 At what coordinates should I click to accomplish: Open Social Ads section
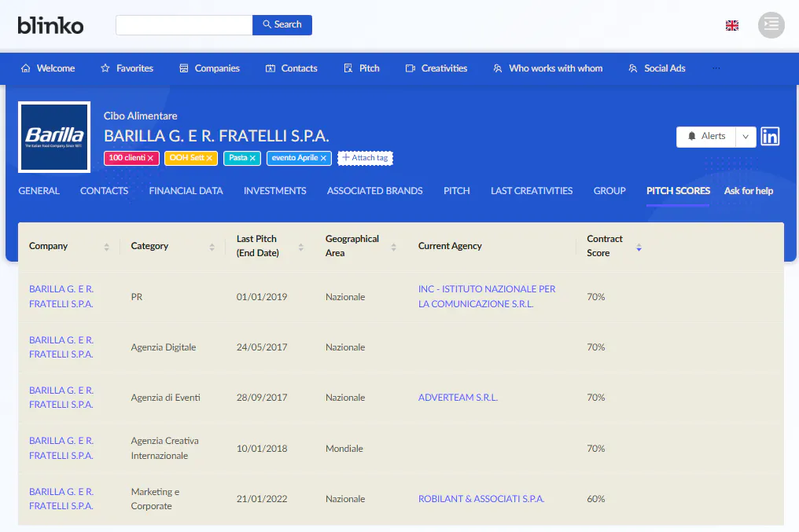pyautogui.click(x=657, y=68)
